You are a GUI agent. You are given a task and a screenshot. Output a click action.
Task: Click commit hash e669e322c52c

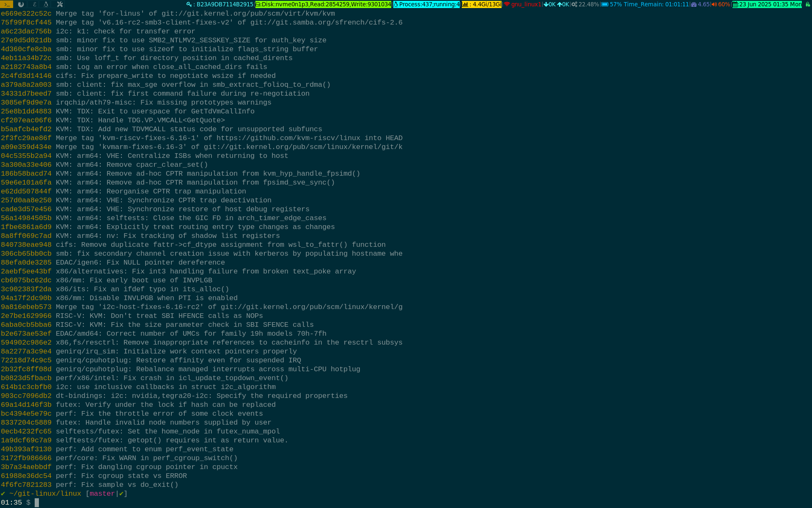26,14
